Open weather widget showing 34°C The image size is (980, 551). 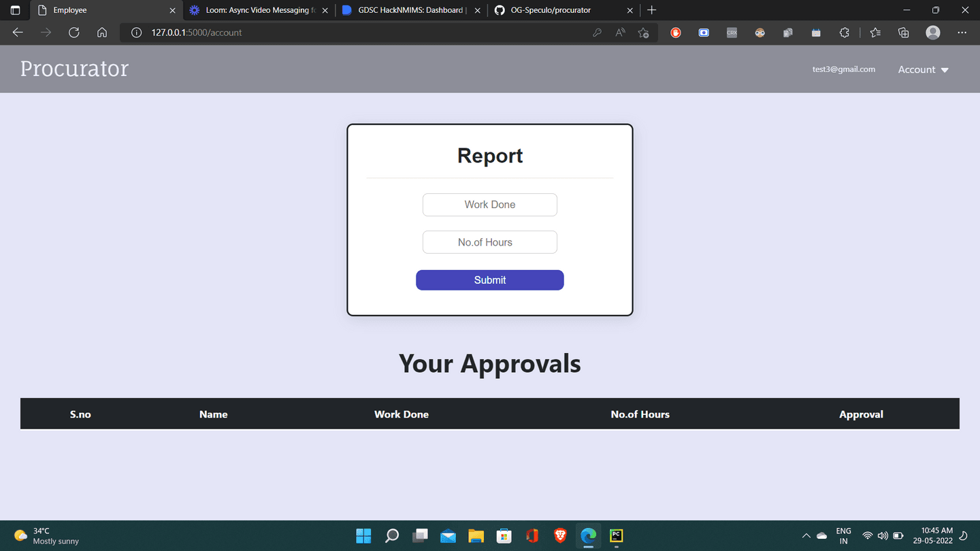[x=46, y=536]
